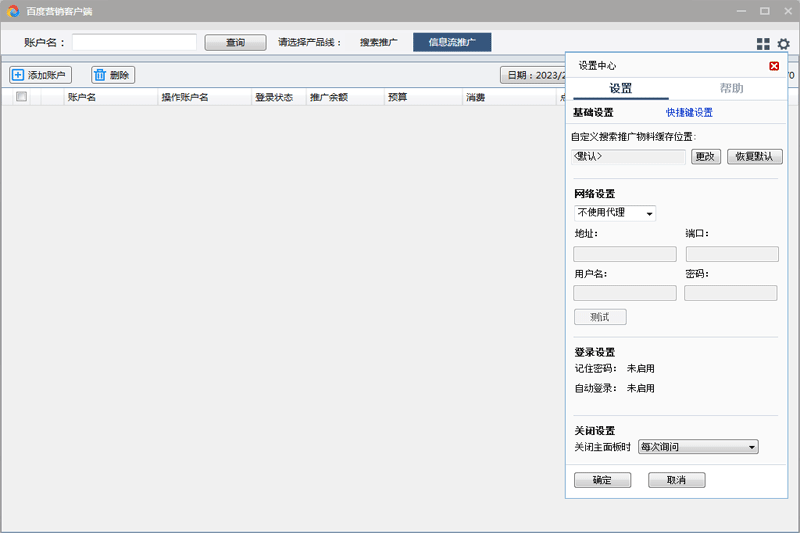Click the trash can delete icon
Image resolution: width=800 pixels, height=533 pixels.
pyautogui.click(x=100, y=75)
